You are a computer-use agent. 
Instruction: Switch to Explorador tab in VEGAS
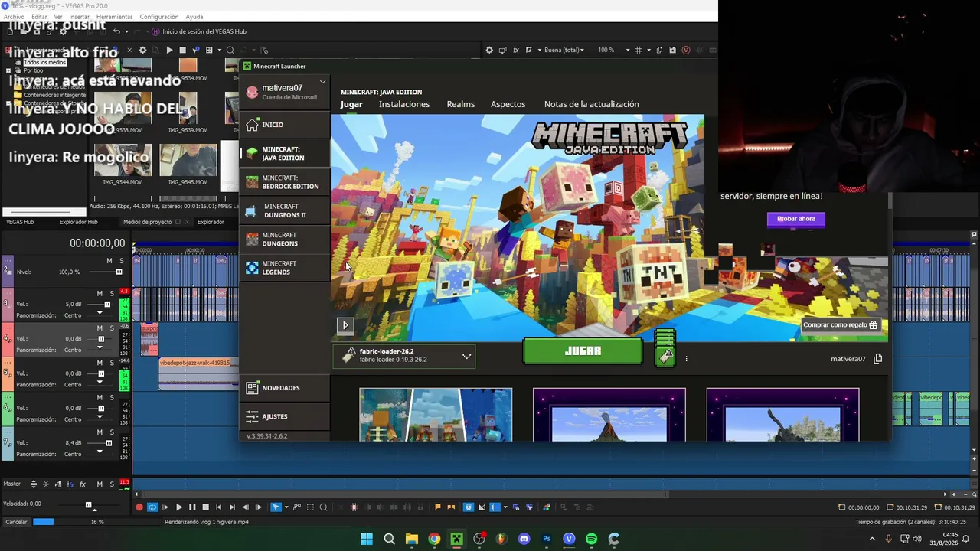click(x=211, y=222)
